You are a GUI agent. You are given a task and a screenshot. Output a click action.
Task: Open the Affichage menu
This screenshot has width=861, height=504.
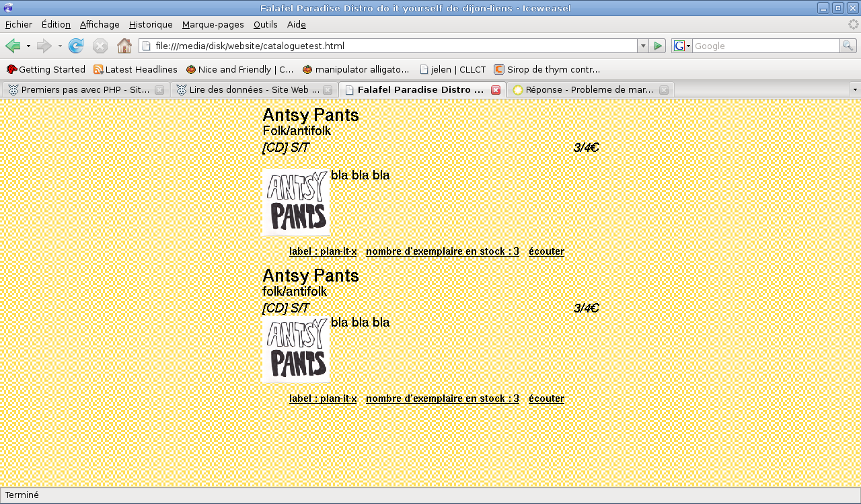[100, 24]
